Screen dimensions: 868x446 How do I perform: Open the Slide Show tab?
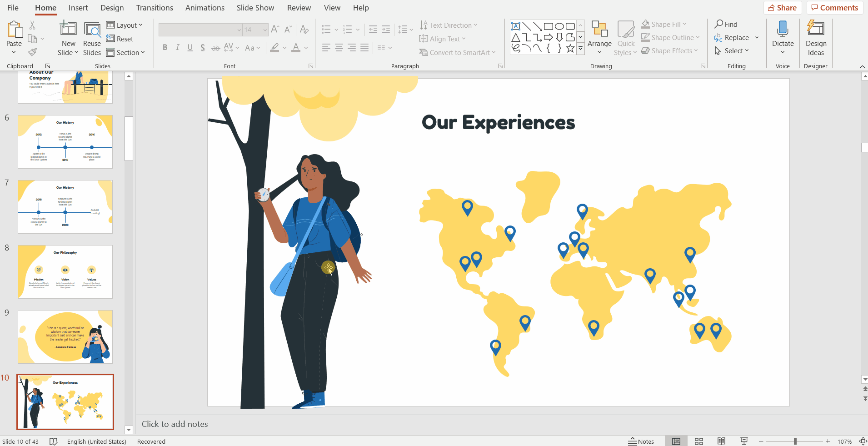[255, 8]
